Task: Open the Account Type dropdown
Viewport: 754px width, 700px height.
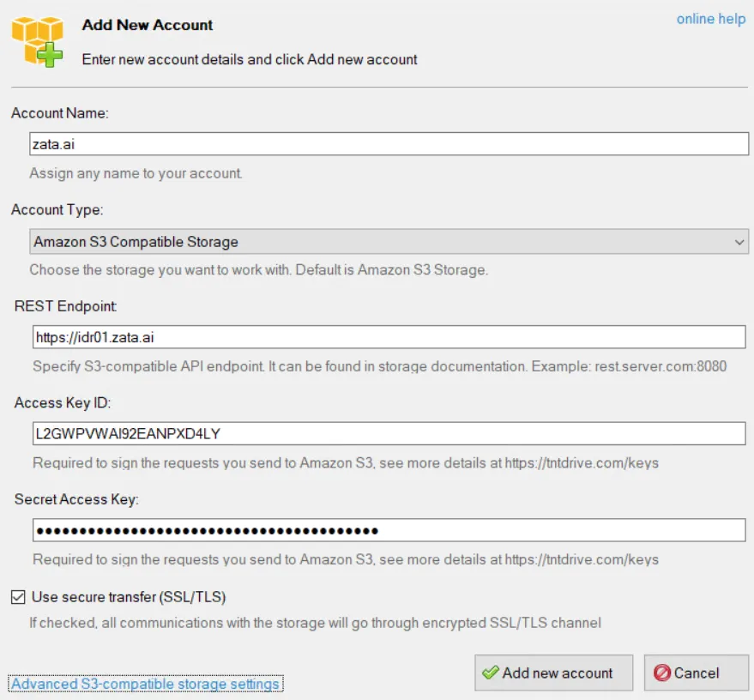Action: [x=389, y=241]
